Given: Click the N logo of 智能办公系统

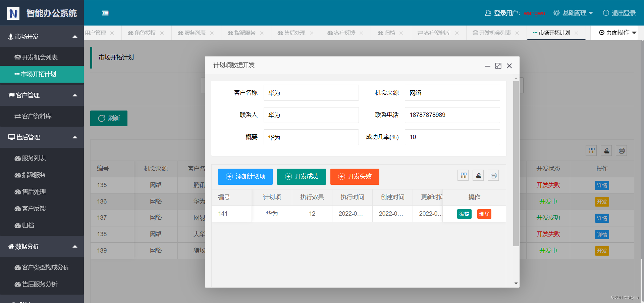Looking at the screenshot, I should point(13,13).
